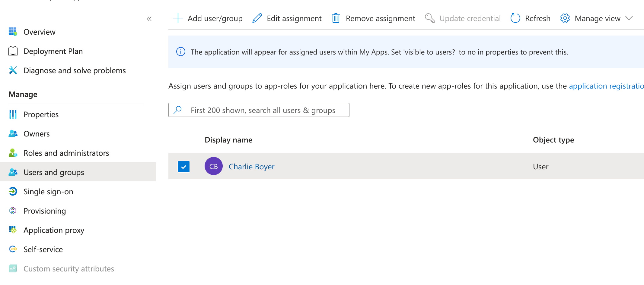644x285 pixels.
Task: Open the Custom security attributes menu item
Action: (x=69, y=268)
